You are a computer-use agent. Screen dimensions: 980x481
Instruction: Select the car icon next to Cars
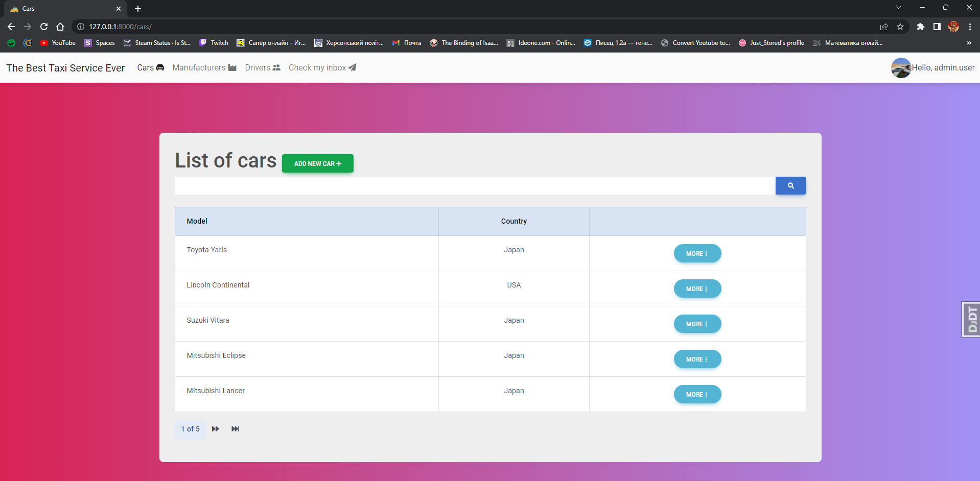[160, 67]
